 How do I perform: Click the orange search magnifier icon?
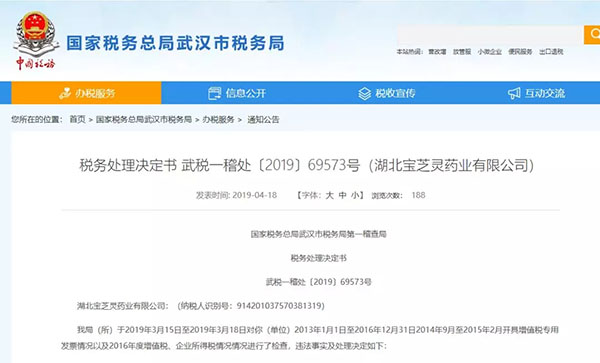(592, 35)
